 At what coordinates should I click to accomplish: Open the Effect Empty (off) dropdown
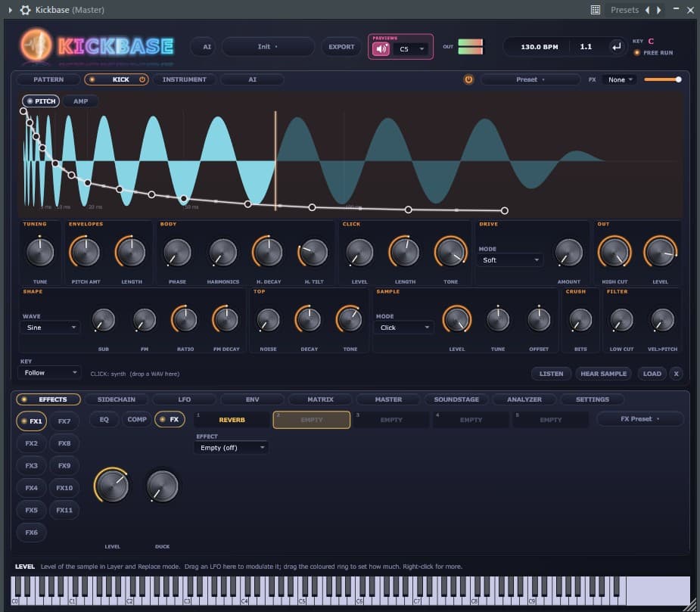pyautogui.click(x=232, y=448)
